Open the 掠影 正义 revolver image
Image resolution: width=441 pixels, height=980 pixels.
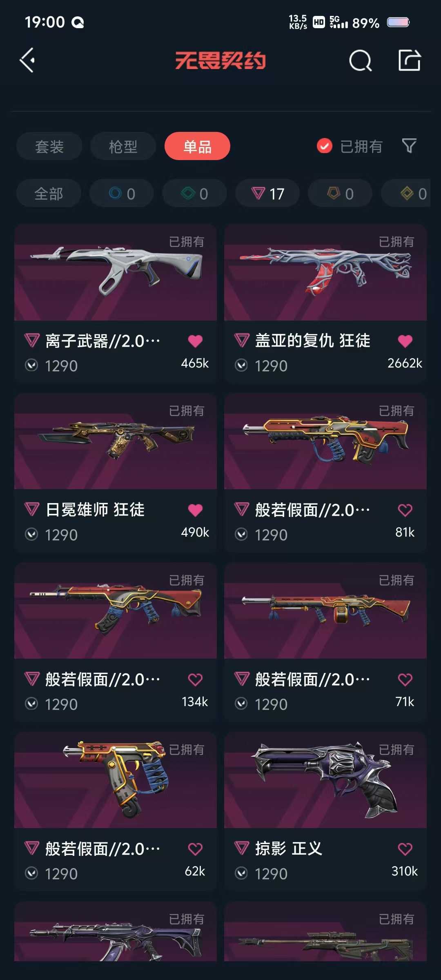[x=325, y=780]
